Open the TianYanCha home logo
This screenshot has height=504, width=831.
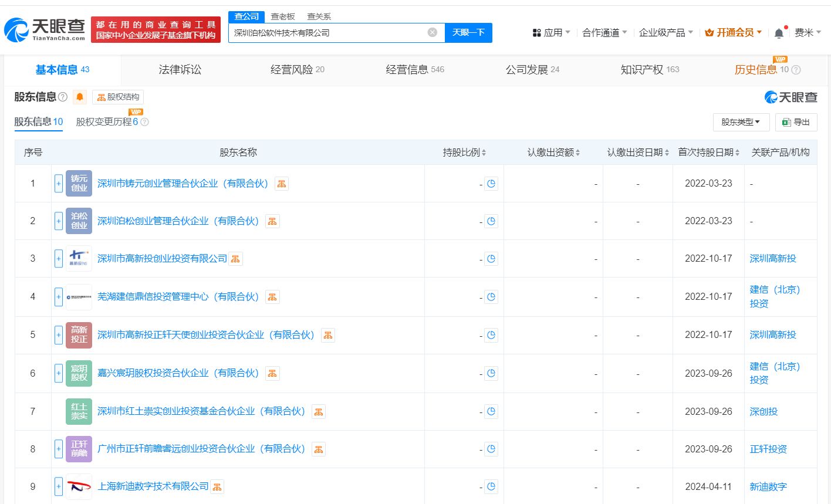pos(45,30)
